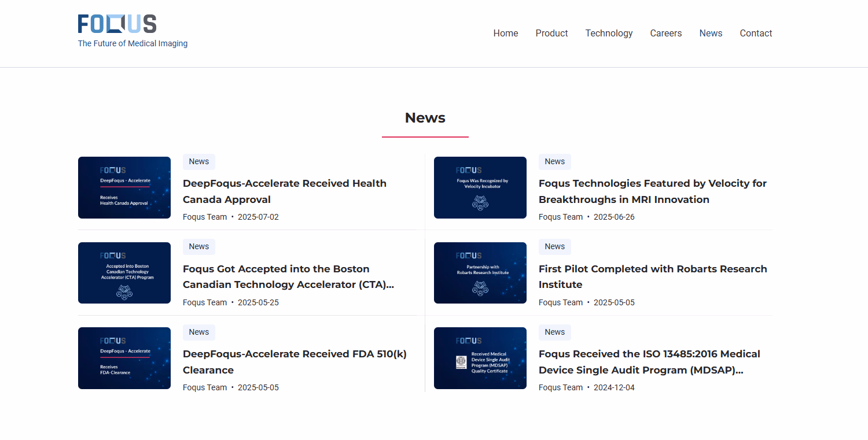868x440 pixels.
Task: Click the MDSAP Quality Certificate thumbnail
Action: point(480,358)
